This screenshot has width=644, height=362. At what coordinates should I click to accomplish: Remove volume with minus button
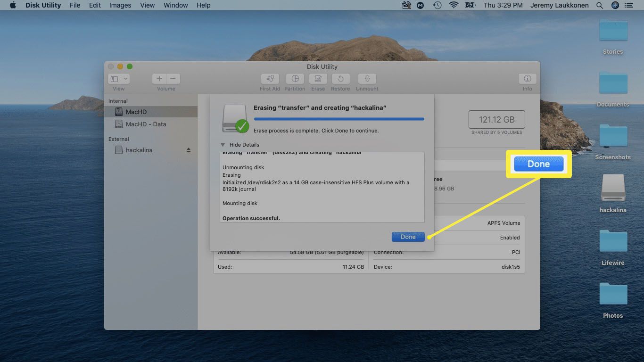pyautogui.click(x=173, y=79)
